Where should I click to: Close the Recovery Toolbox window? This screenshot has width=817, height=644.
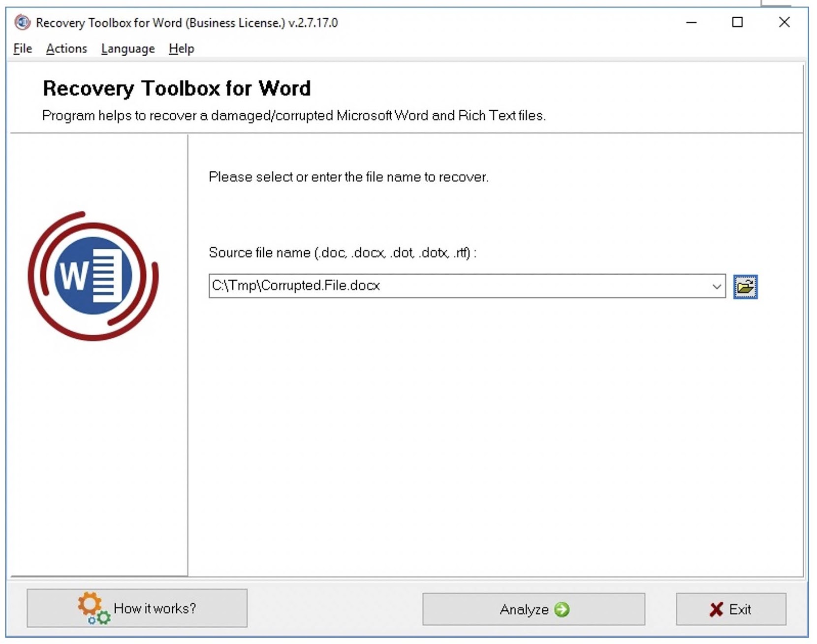[x=785, y=22]
